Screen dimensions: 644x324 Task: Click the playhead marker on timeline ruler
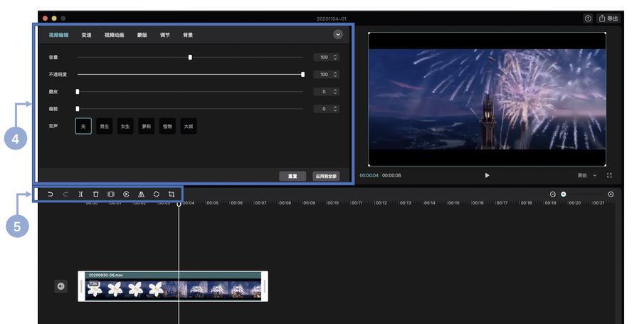[x=179, y=204]
